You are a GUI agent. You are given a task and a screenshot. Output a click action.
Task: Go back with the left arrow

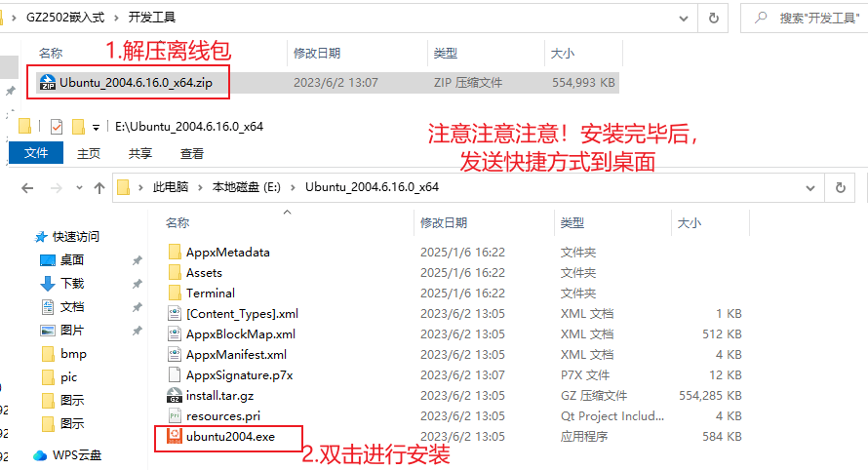pos(27,188)
